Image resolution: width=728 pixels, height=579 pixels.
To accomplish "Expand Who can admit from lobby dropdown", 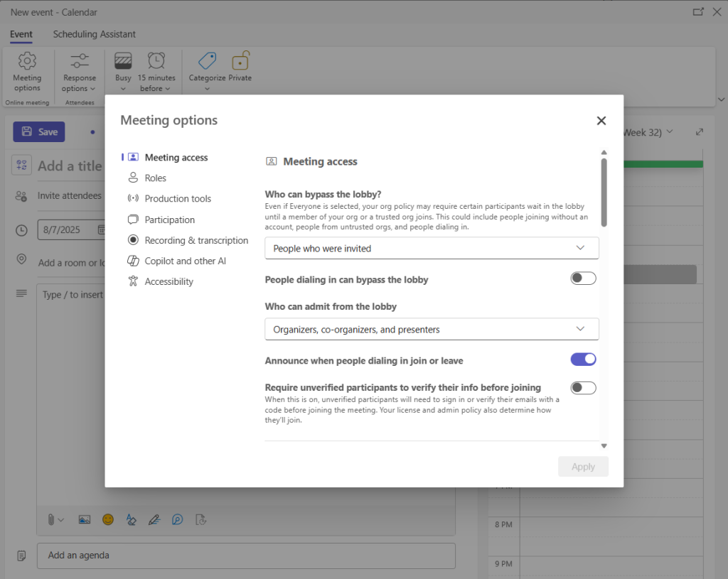I will pos(432,329).
